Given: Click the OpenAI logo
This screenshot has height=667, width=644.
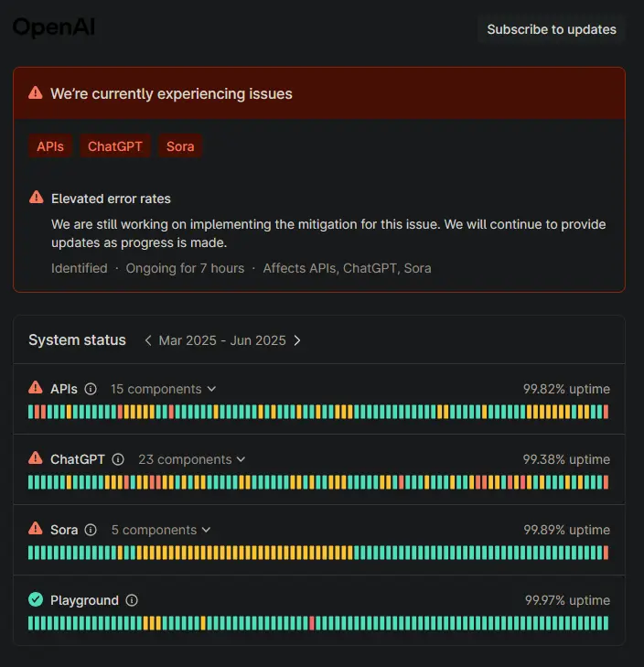Looking at the screenshot, I should [54, 27].
